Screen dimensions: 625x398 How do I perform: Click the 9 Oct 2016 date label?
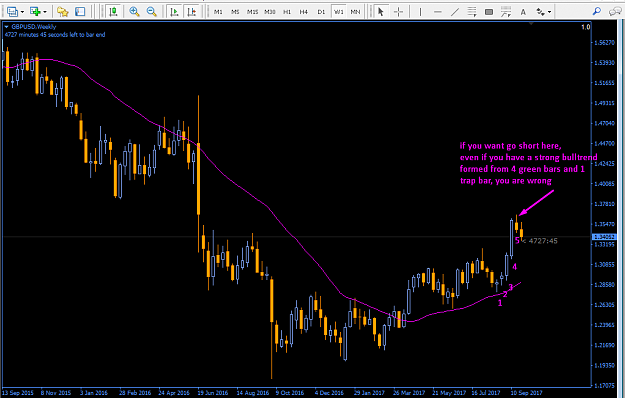(x=291, y=392)
